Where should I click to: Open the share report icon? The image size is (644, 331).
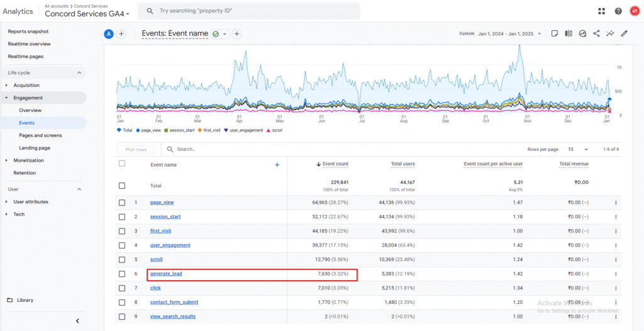coord(596,34)
